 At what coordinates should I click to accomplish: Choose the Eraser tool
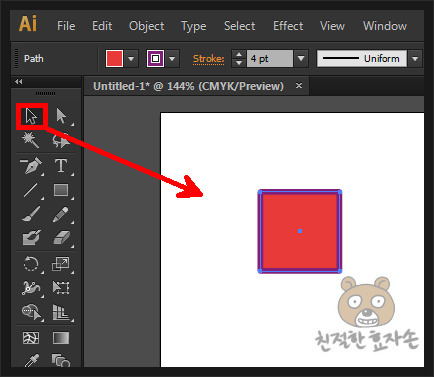(62, 238)
